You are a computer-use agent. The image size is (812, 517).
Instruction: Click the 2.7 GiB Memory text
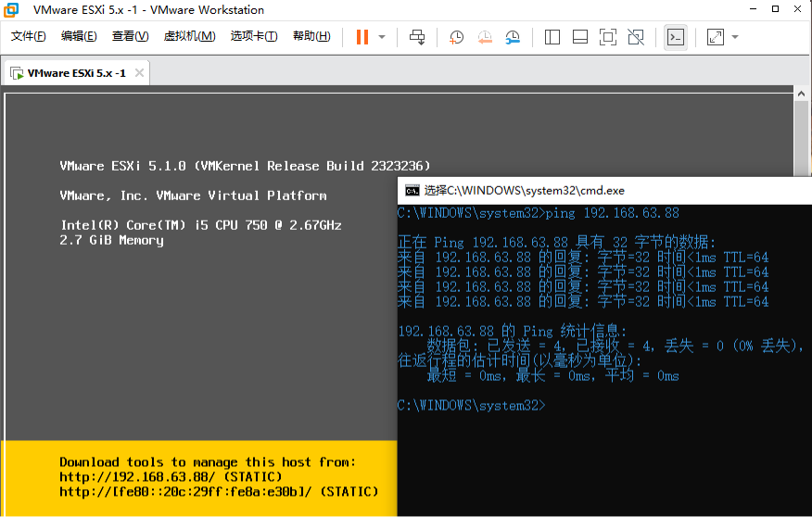point(111,240)
